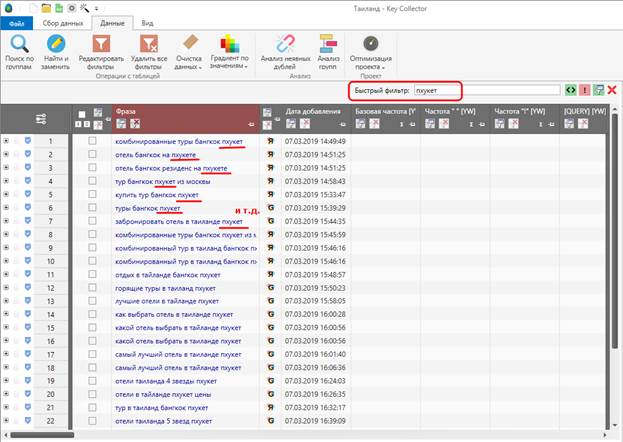Click filter icon in Частота "!" header
623x442 pixels.
[x=499, y=124]
